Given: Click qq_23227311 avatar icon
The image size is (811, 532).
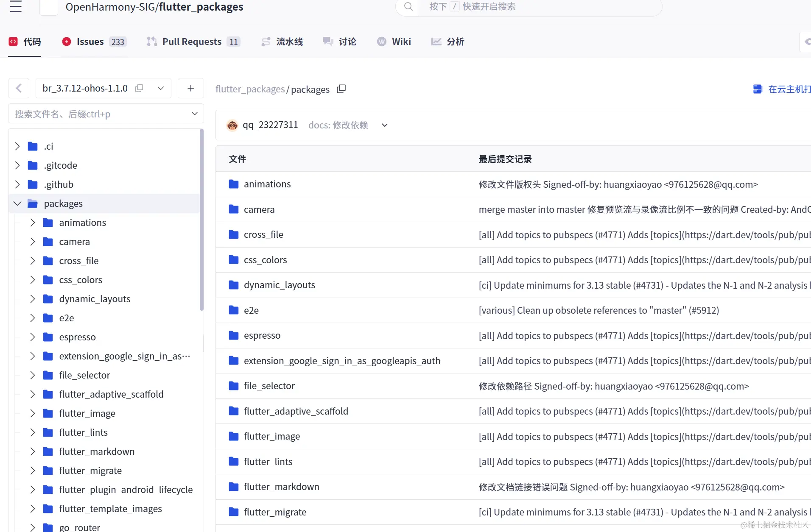Looking at the screenshot, I should click(x=232, y=125).
